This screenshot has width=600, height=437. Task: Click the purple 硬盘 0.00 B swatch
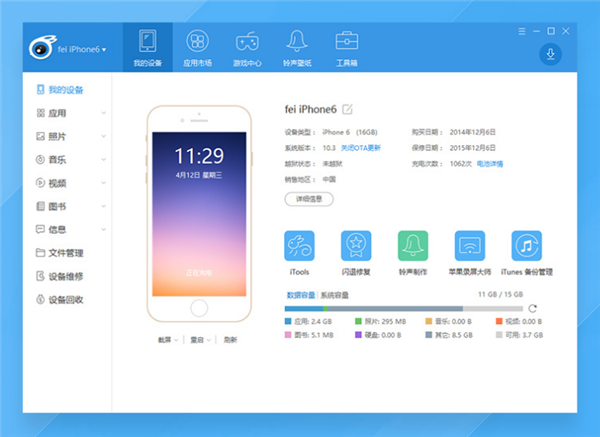point(358,335)
